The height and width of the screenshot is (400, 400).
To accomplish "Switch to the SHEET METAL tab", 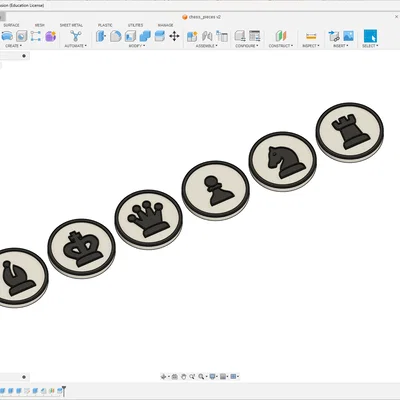I will click(71, 25).
